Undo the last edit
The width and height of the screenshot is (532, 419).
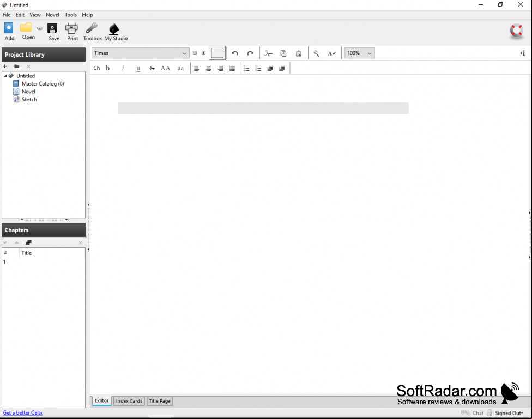coord(235,53)
